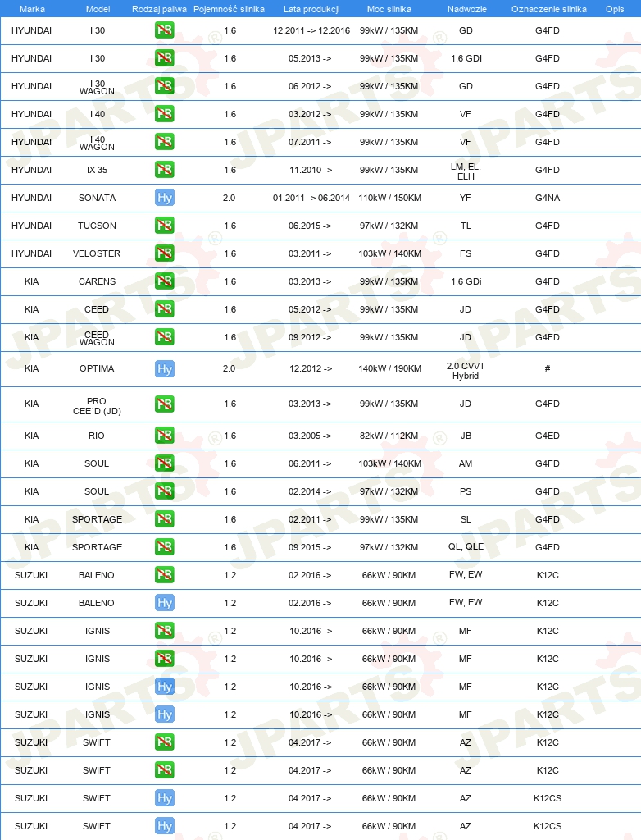Click the Rodzaj paliwa column header
Image resolution: width=641 pixels, height=840 pixels.
point(159,9)
